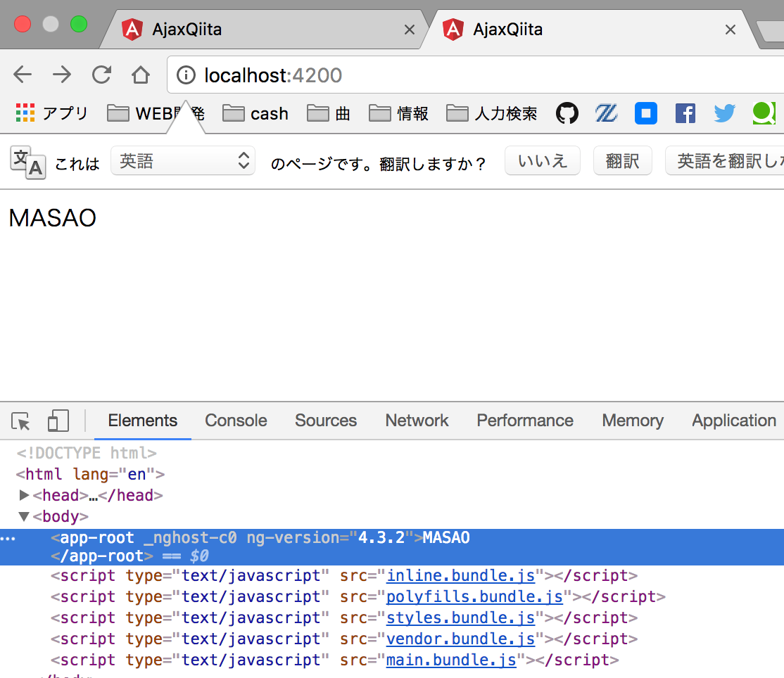This screenshot has height=678, width=784.
Task: Close the first AjaxQiita tab
Action: (x=410, y=30)
